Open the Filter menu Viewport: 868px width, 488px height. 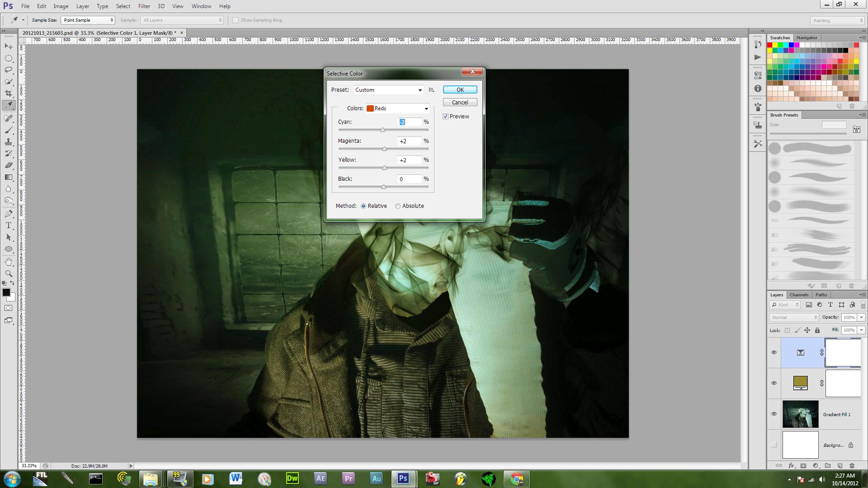(144, 6)
